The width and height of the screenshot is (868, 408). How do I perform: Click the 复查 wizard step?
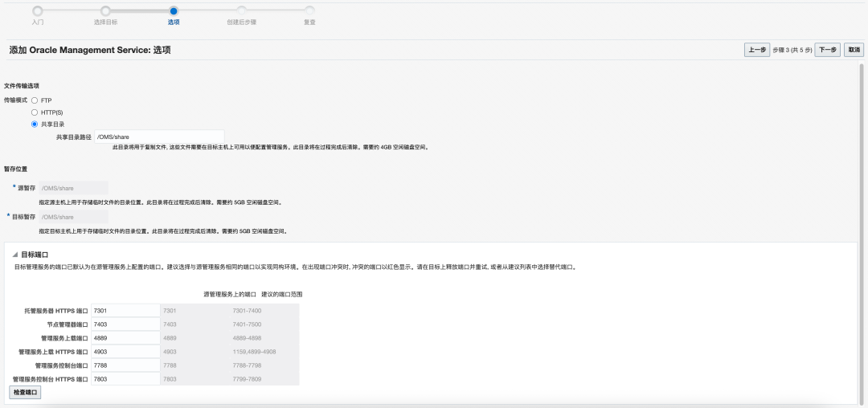(309, 10)
